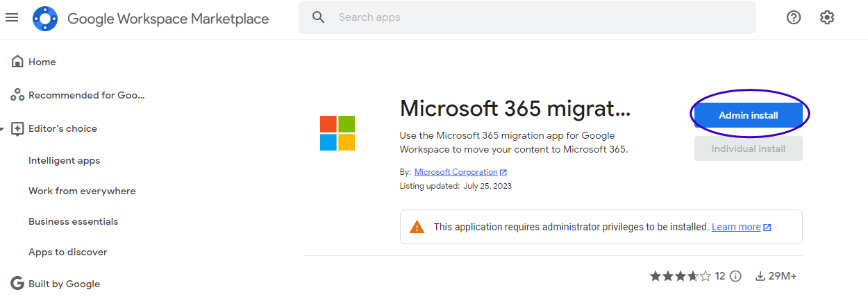Click the Admin install button
This screenshot has width=868, height=308.
[x=748, y=115]
